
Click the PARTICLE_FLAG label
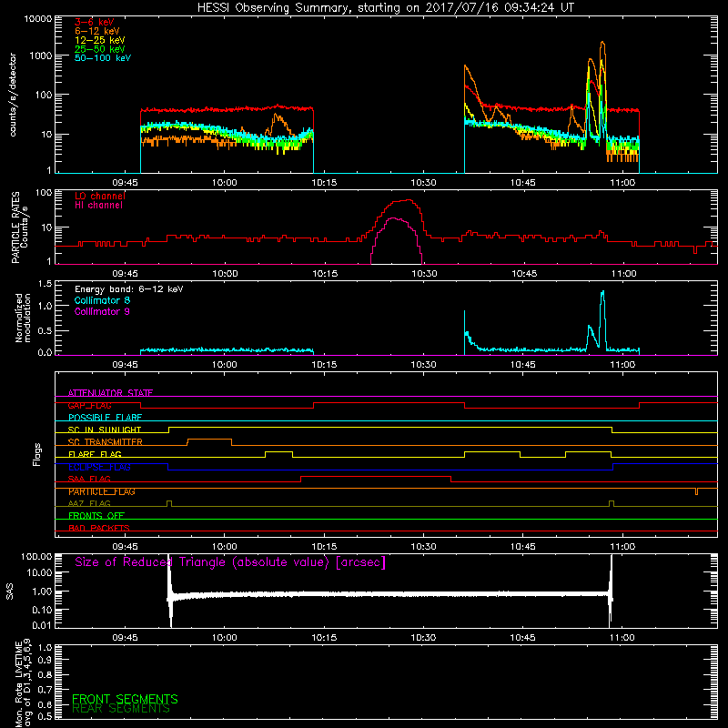click(x=102, y=491)
